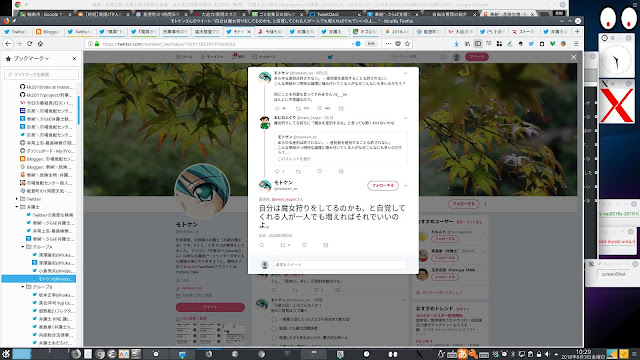
Task: Collapse the グループA bookmark folder
Action: pyautogui.click(x=23, y=247)
